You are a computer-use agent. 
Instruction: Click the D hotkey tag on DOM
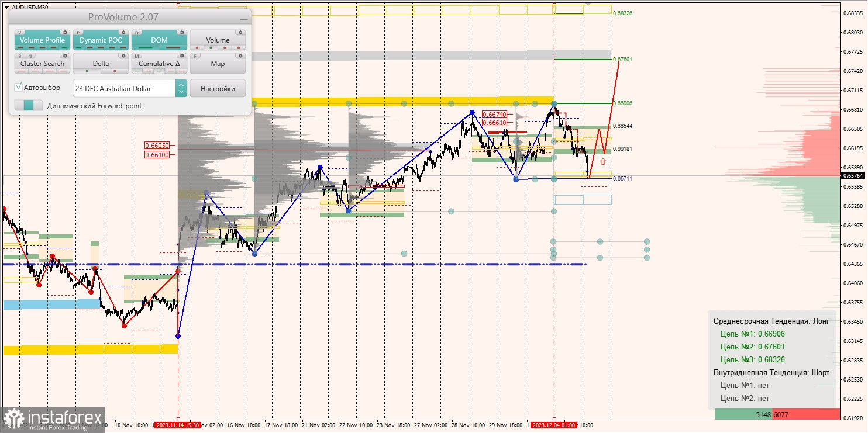pyautogui.click(x=137, y=33)
